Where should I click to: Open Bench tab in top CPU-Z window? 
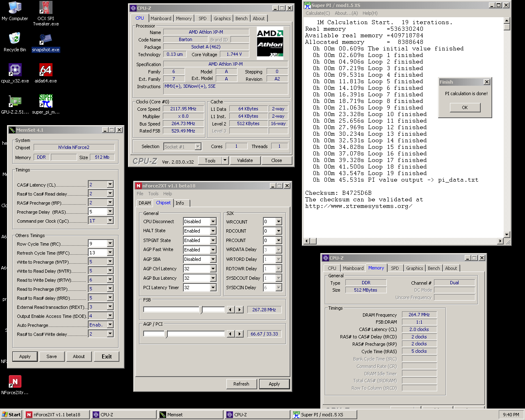242,18
